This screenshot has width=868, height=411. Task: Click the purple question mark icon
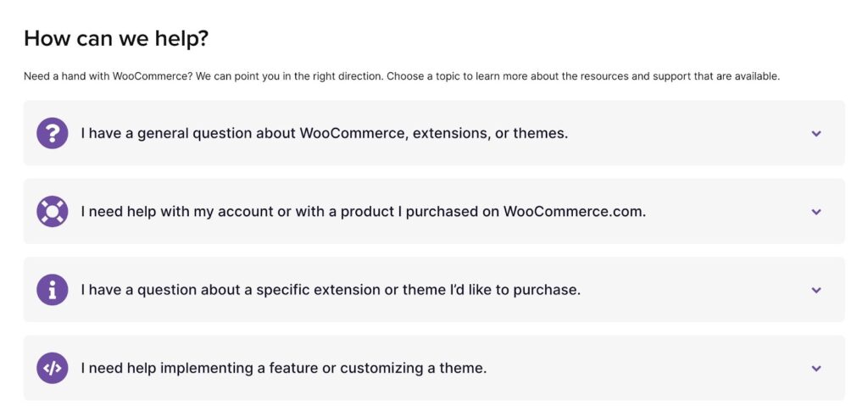[53, 133]
